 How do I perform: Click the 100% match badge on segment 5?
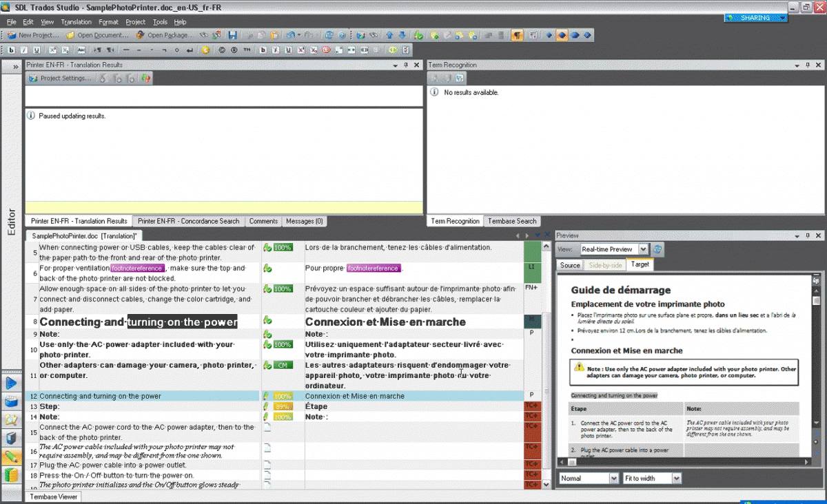283,247
